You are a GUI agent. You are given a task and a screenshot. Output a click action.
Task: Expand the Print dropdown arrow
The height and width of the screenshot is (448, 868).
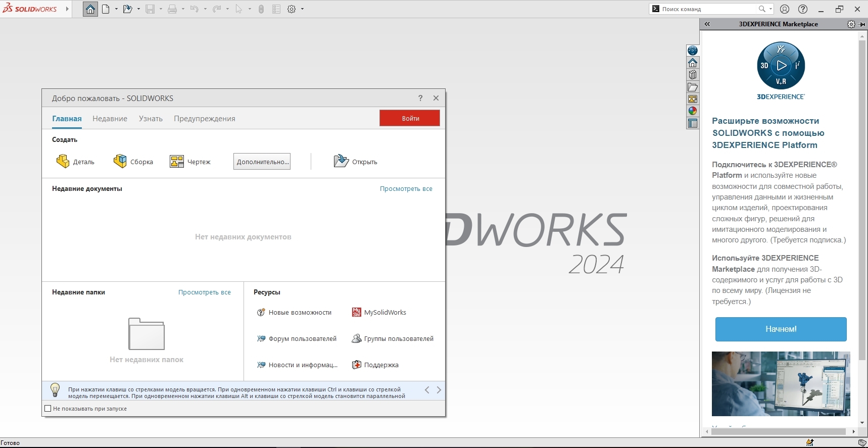point(183,9)
